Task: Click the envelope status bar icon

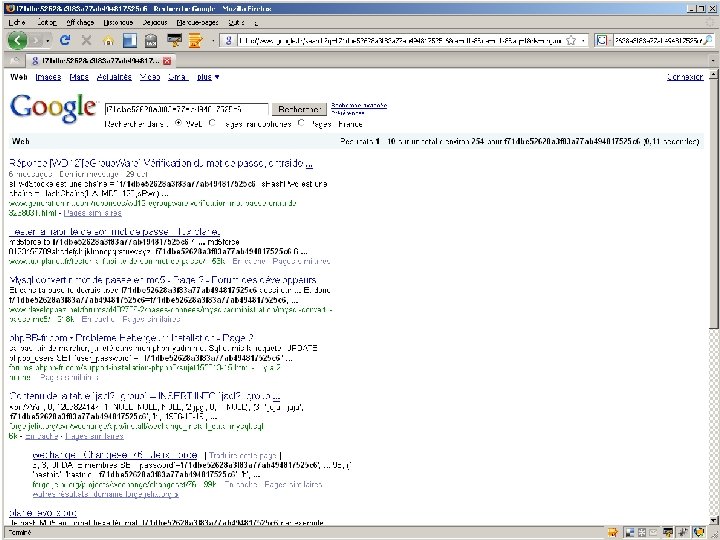Action: pos(653,533)
